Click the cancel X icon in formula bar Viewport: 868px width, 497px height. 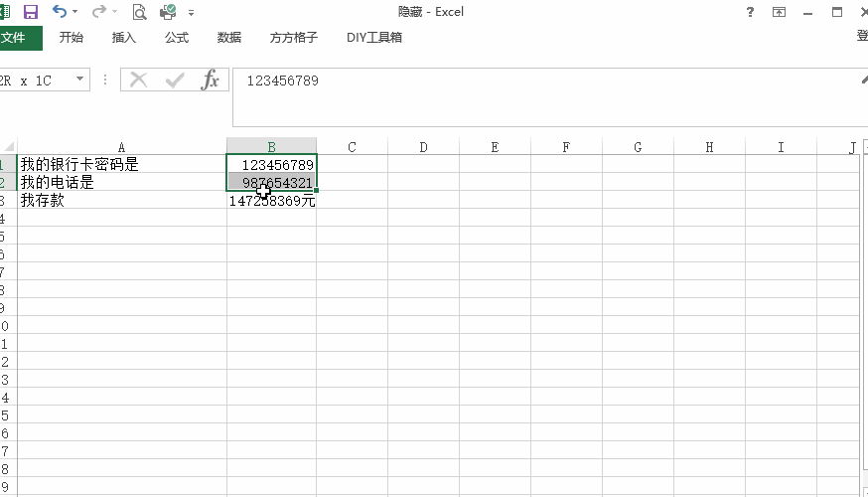tap(139, 81)
